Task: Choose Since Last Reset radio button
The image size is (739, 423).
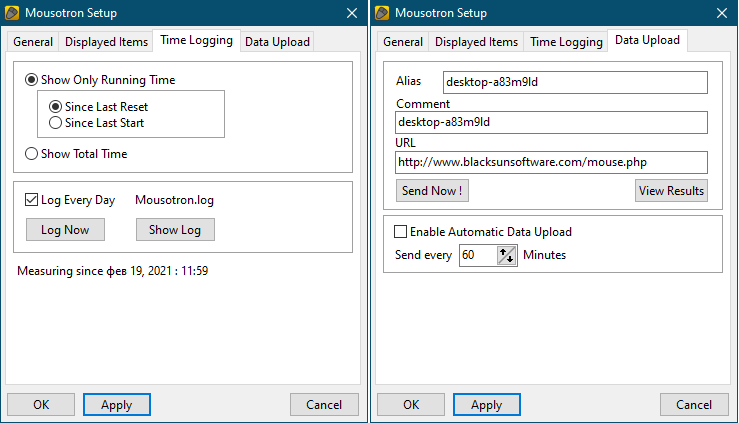Action: pos(55,106)
